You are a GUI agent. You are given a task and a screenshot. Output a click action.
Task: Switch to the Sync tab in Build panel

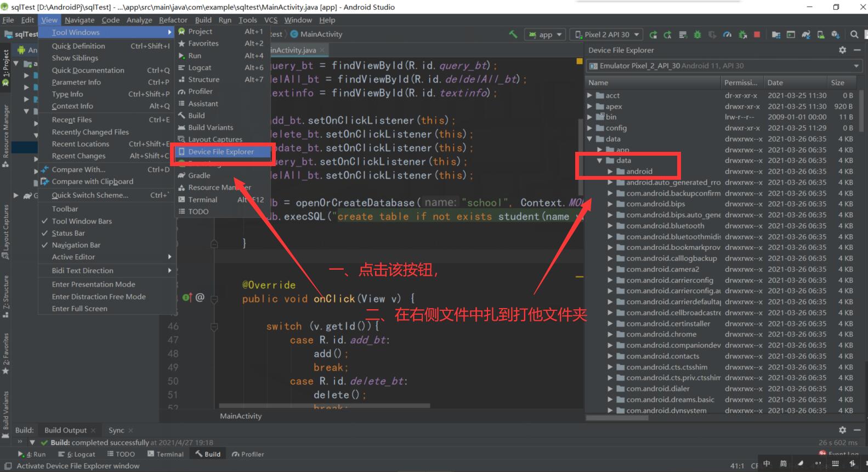(116, 430)
